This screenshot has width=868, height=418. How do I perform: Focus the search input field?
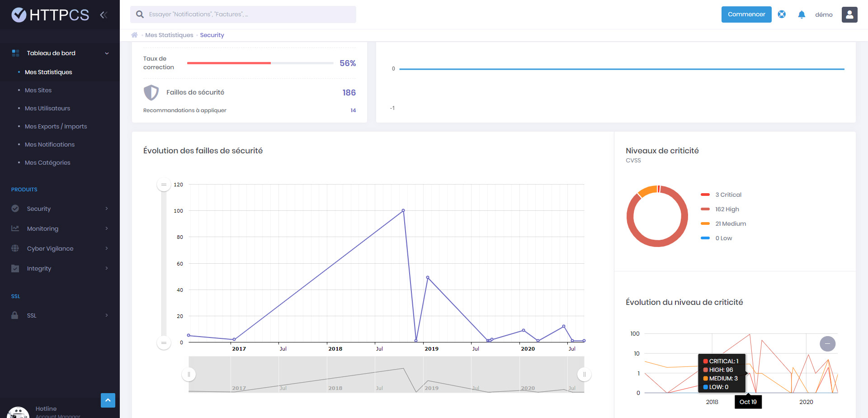pyautogui.click(x=243, y=14)
